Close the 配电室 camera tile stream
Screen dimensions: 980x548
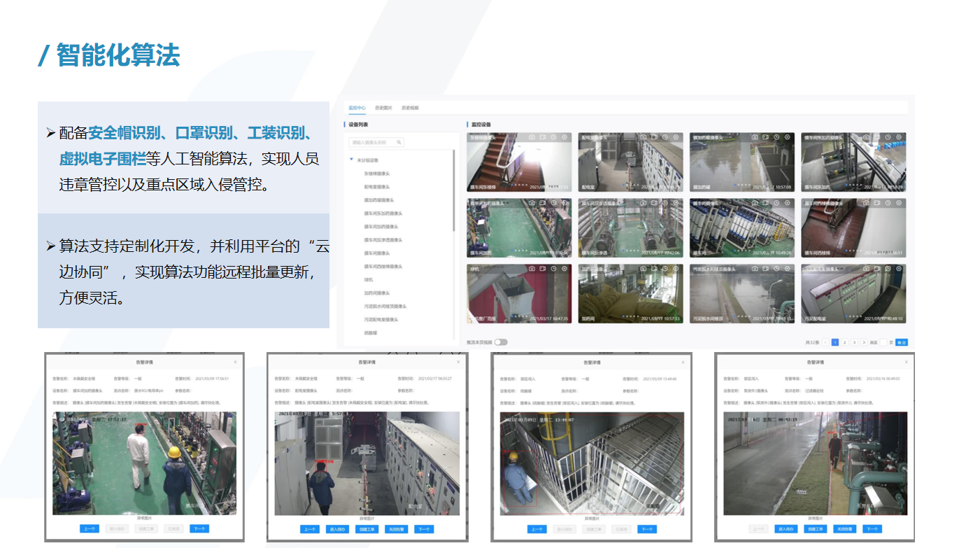(x=676, y=137)
